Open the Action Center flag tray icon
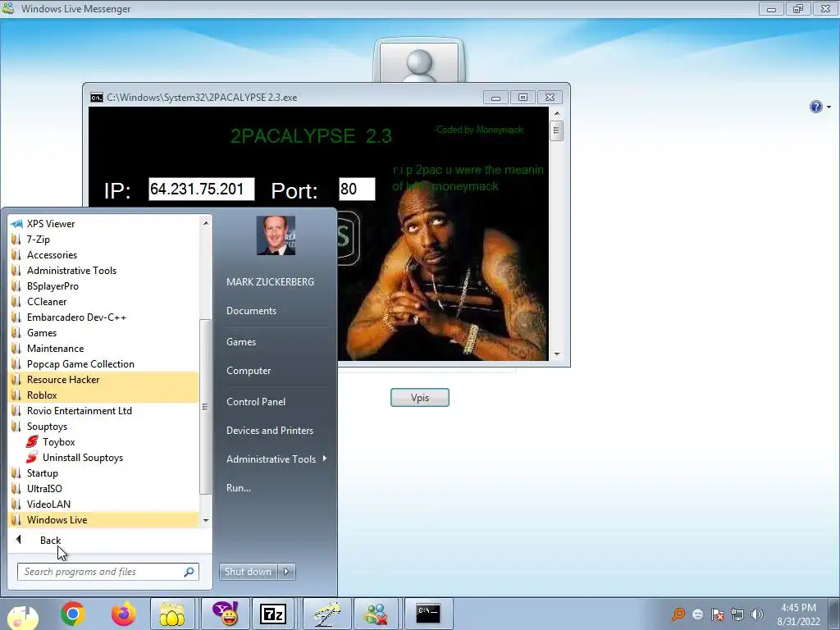 coord(717,614)
